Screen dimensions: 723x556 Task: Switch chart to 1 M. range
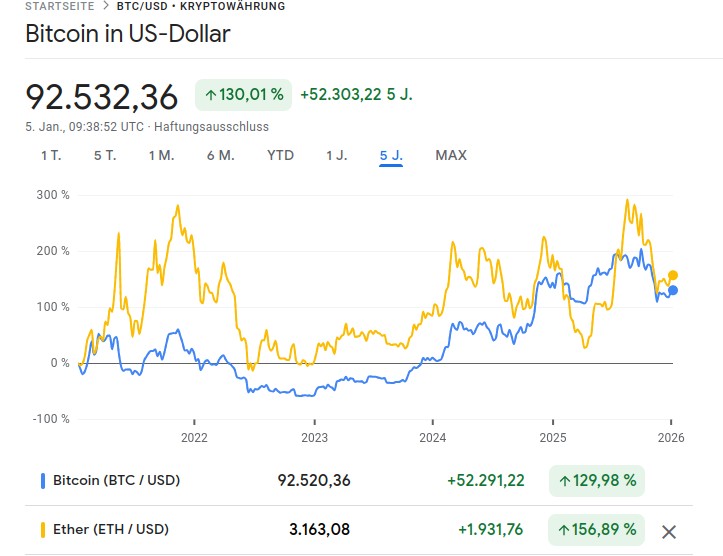pos(161,155)
